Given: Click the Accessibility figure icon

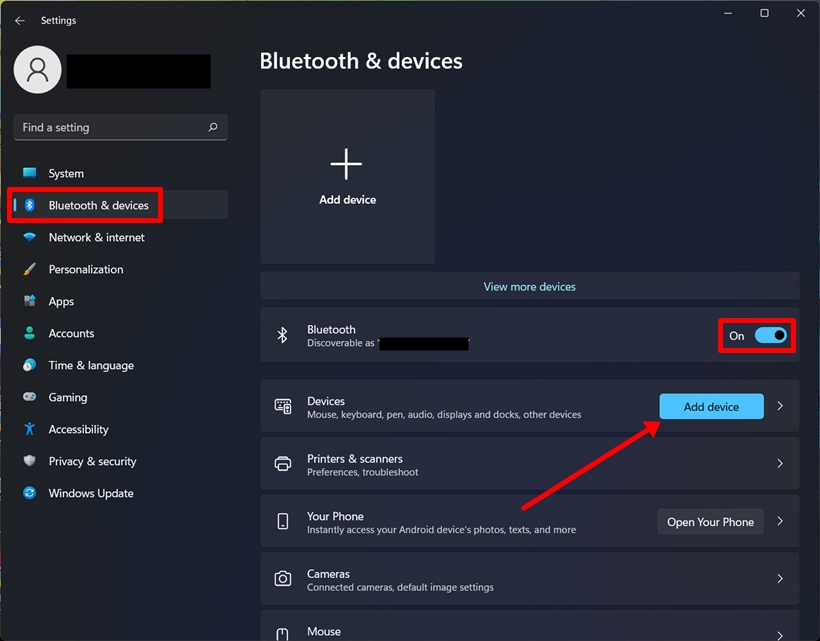Looking at the screenshot, I should point(30,429).
